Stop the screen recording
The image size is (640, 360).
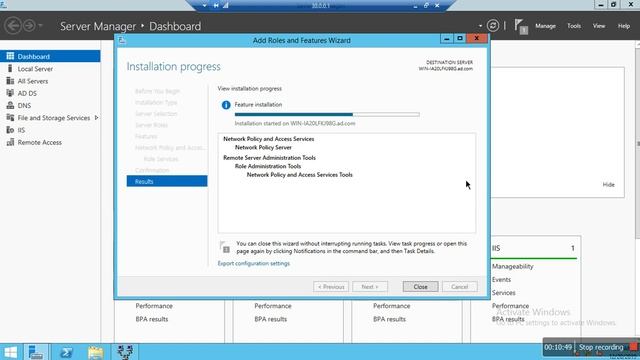click(x=606, y=347)
